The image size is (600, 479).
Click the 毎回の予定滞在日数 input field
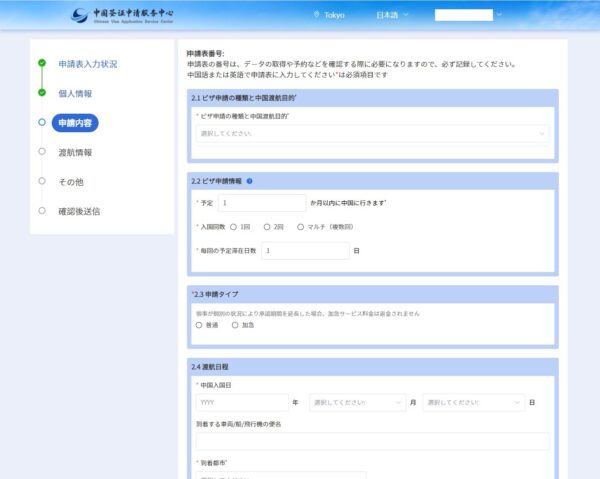[304, 250]
